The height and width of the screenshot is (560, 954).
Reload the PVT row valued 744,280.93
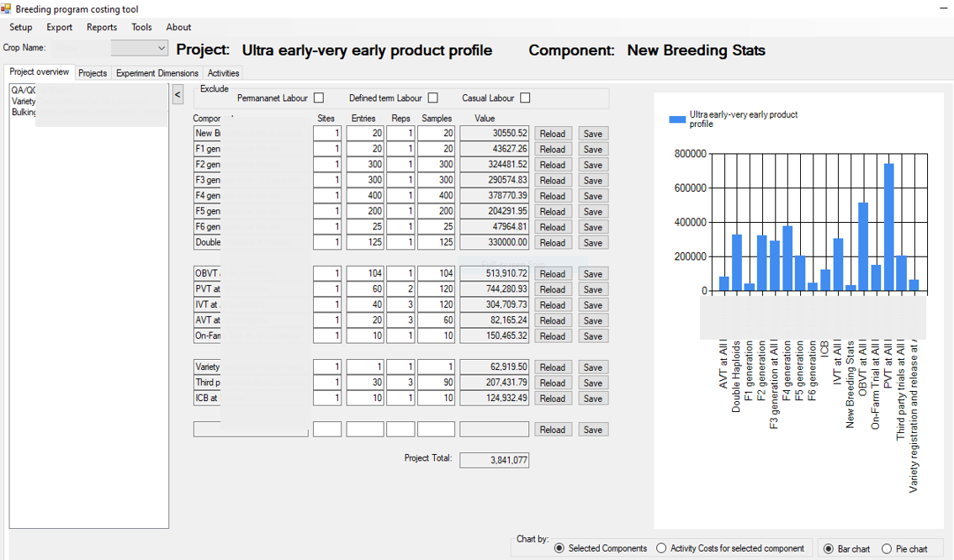(x=553, y=289)
